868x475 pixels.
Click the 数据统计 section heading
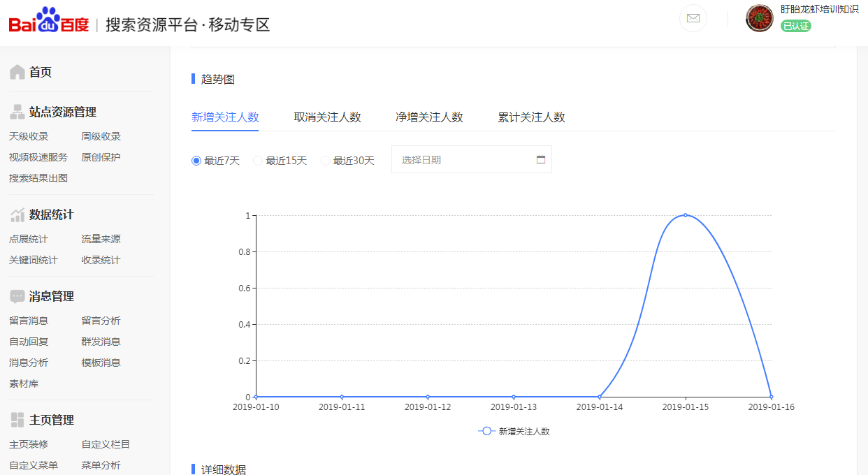pos(52,214)
